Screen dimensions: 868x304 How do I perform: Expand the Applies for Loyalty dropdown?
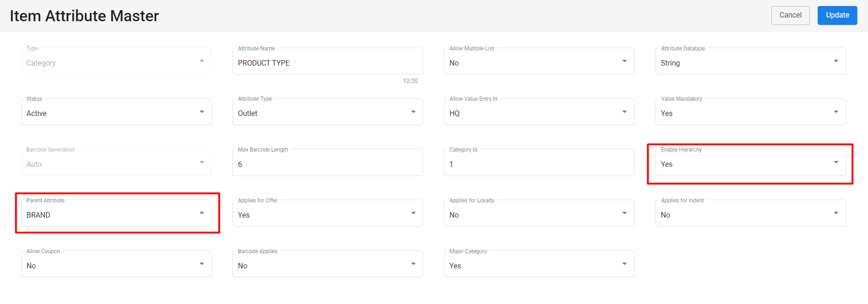[x=539, y=214]
